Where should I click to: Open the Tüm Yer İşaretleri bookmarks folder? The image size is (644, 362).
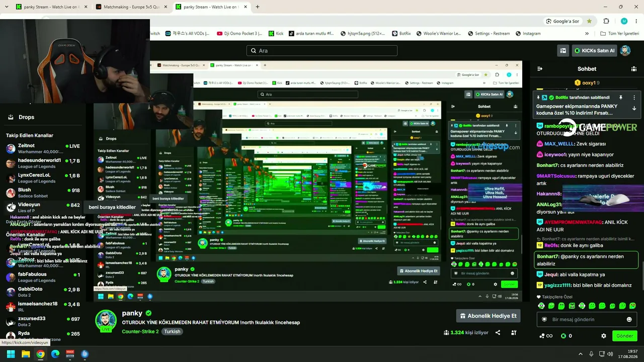[x=619, y=34]
